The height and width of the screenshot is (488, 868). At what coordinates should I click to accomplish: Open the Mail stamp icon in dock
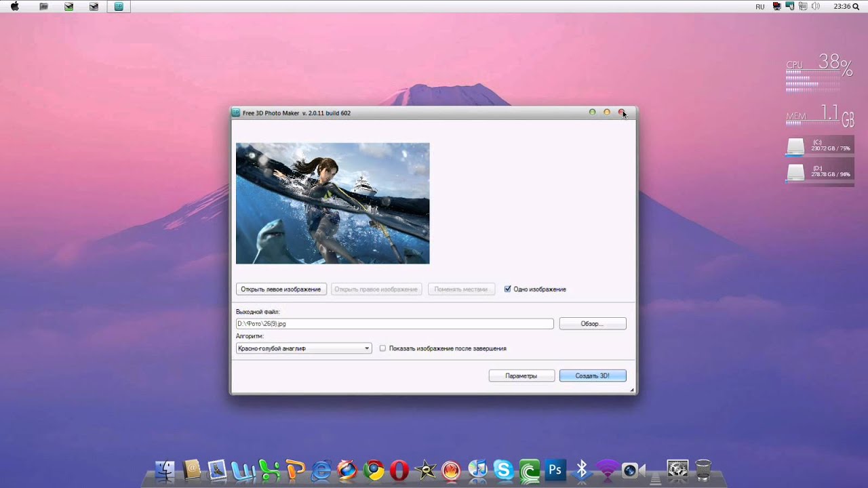pyautogui.click(x=217, y=469)
